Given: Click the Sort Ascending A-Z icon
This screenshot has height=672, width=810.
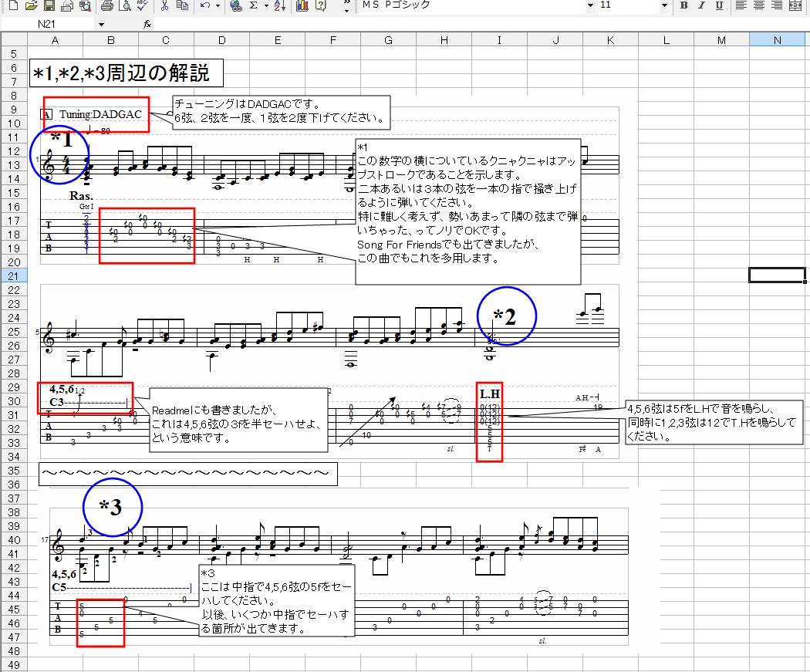Looking at the screenshot, I should (x=278, y=6).
